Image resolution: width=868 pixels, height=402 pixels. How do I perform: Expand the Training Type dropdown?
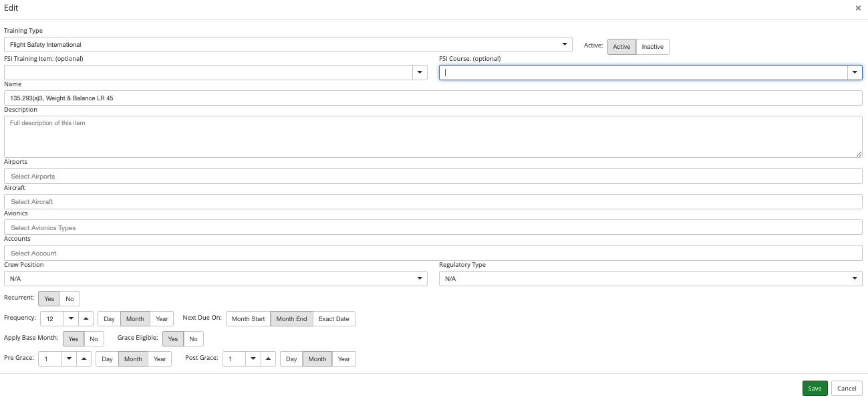[x=565, y=45]
